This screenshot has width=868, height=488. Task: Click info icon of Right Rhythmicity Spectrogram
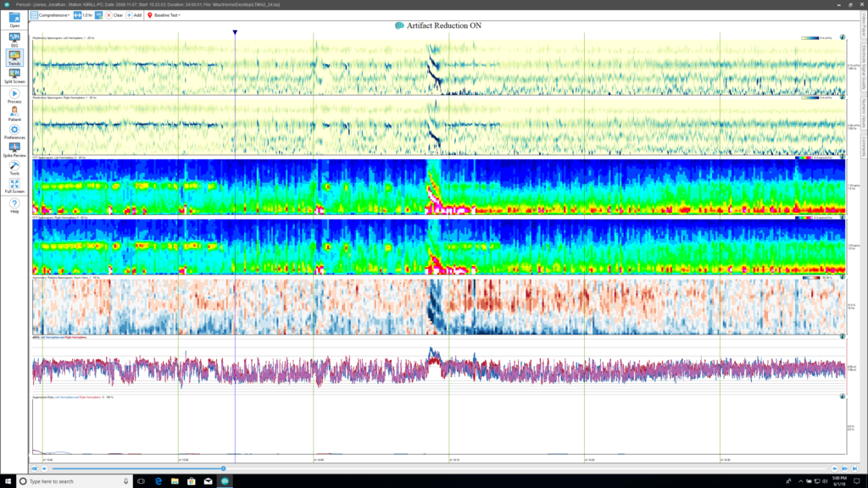pyautogui.click(x=843, y=97)
